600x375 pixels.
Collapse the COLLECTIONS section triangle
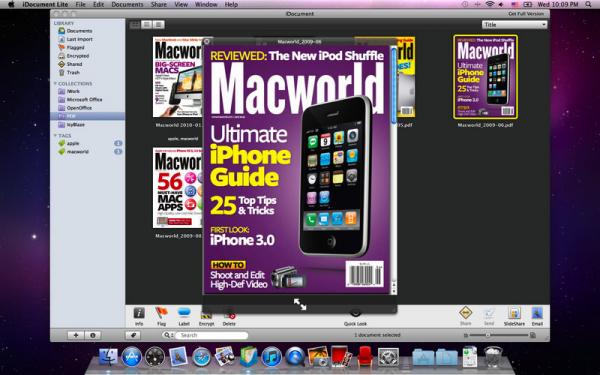(55, 83)
